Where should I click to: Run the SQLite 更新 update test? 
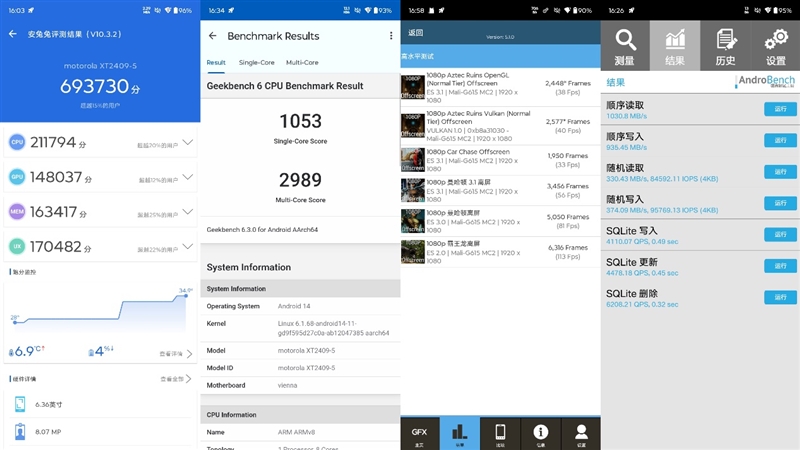click(780, 266)
